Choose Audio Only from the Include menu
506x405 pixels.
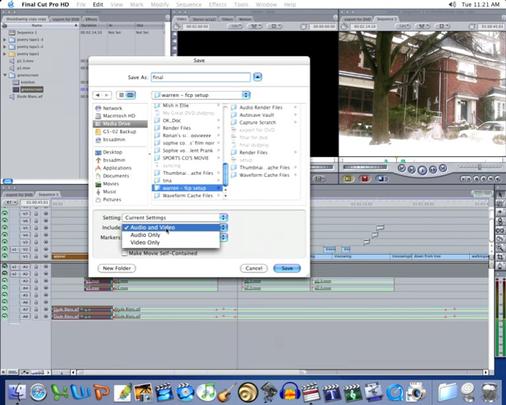coord(171,235)
